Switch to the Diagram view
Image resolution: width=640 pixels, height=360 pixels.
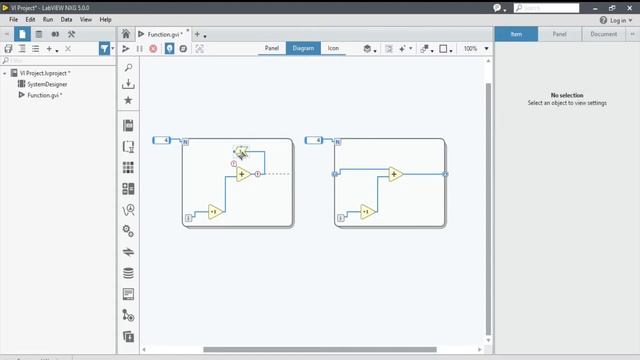point(303,48)
